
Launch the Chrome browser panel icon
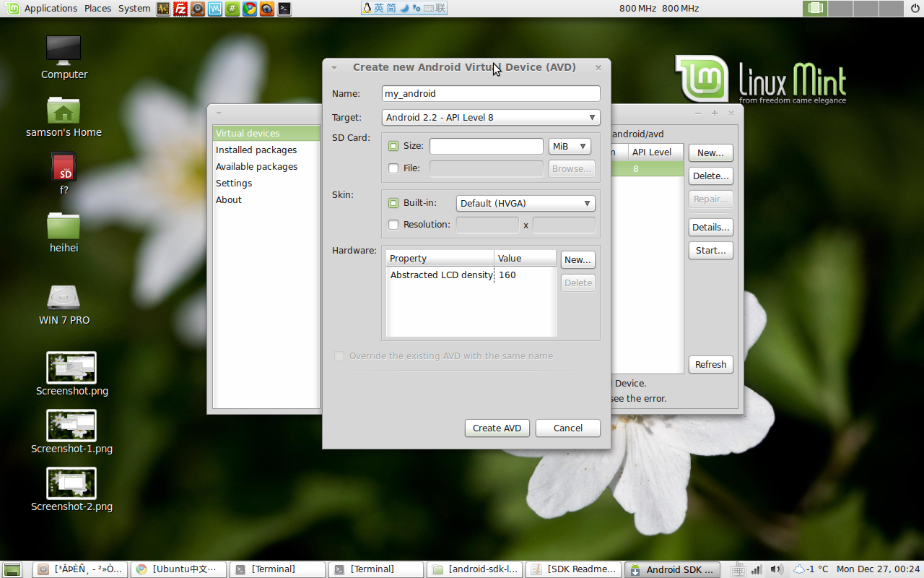point(250,9)
